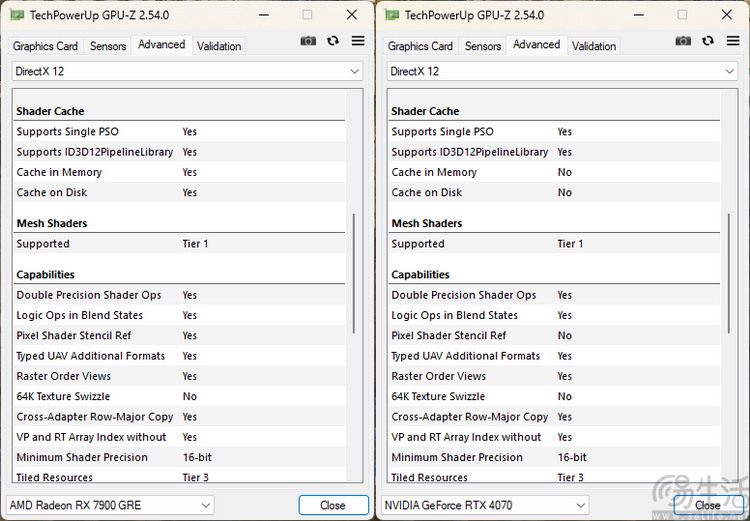Click 'Cross-Adapter Row-Major Copy' in right window
The width and height of the screenshot is (750, 521).
[554, 417]
